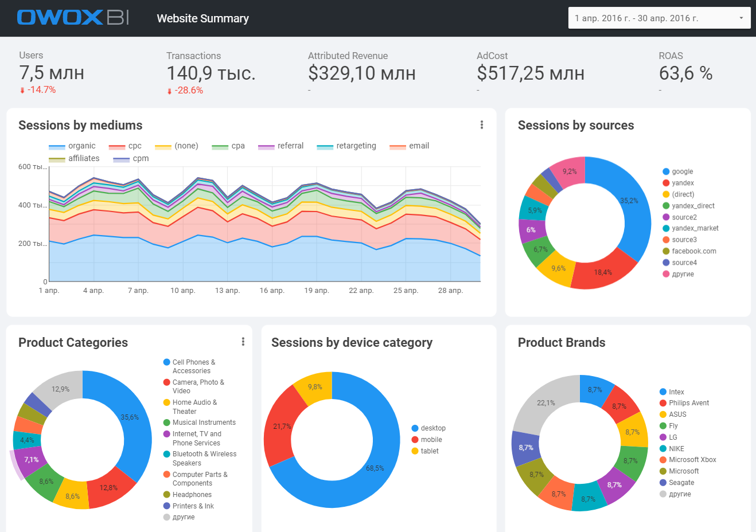
Task: Select tablet in device legend
Action: click(x=425, y=451)
